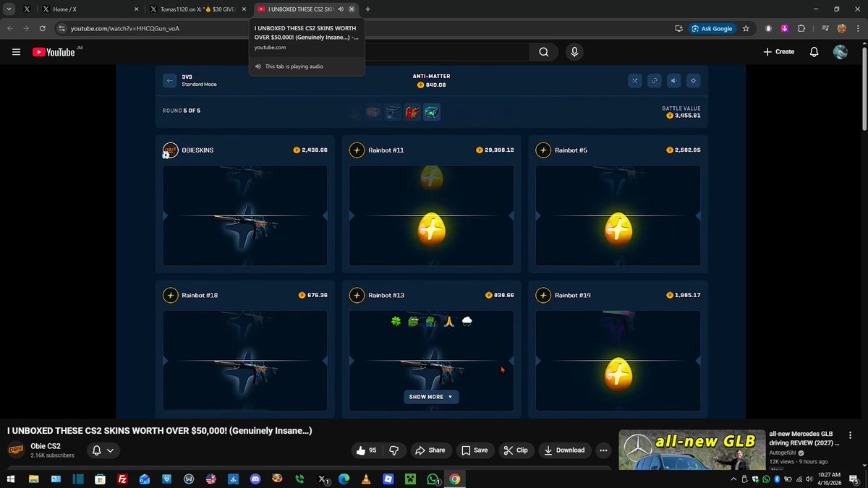This screenshot has width=868, height=488.
Task: Open the Obie CS2 channel name link
Action: (46, 446)
